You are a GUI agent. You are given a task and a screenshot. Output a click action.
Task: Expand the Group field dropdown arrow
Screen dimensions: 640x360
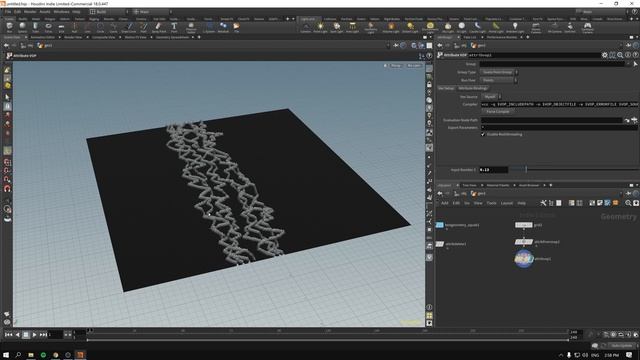coord(628,64)
